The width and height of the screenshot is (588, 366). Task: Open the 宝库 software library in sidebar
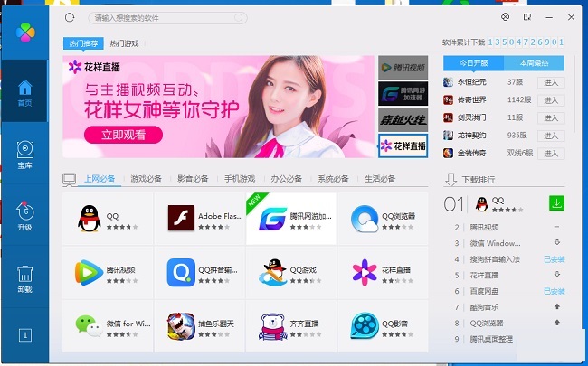click(24, 154)
